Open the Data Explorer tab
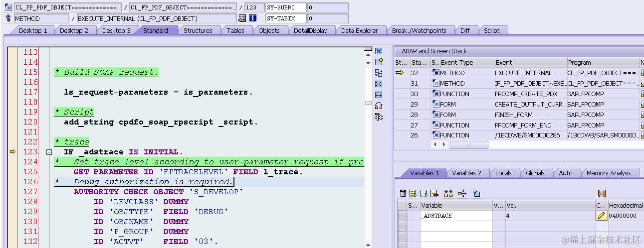The image size is (644, 248). [359, 30]
